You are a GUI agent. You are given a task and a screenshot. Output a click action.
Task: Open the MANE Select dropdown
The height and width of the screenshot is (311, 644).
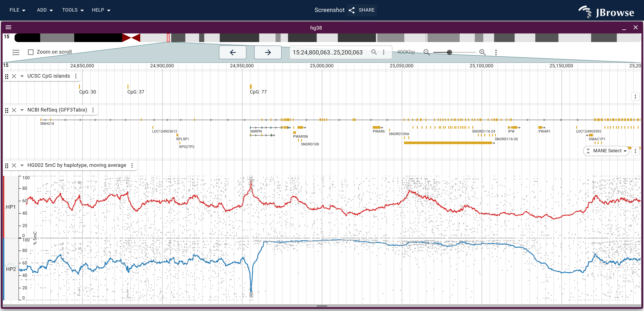[x=606, y=151]
